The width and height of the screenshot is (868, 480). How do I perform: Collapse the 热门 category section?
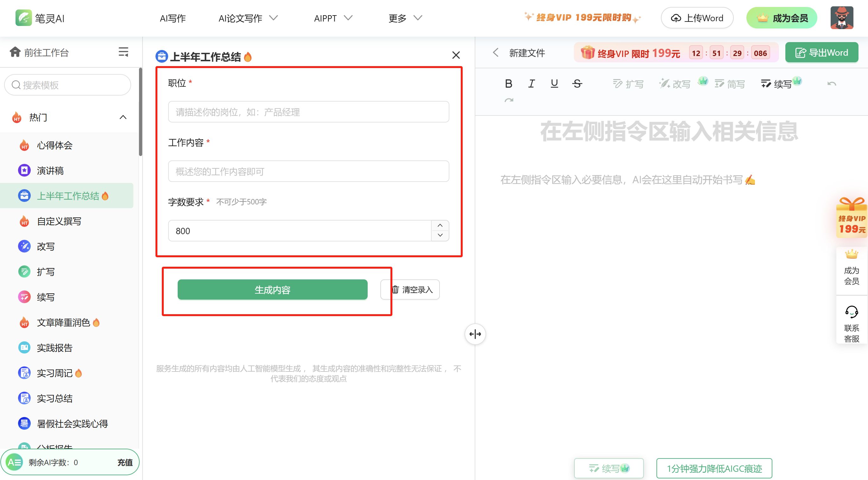123,117
